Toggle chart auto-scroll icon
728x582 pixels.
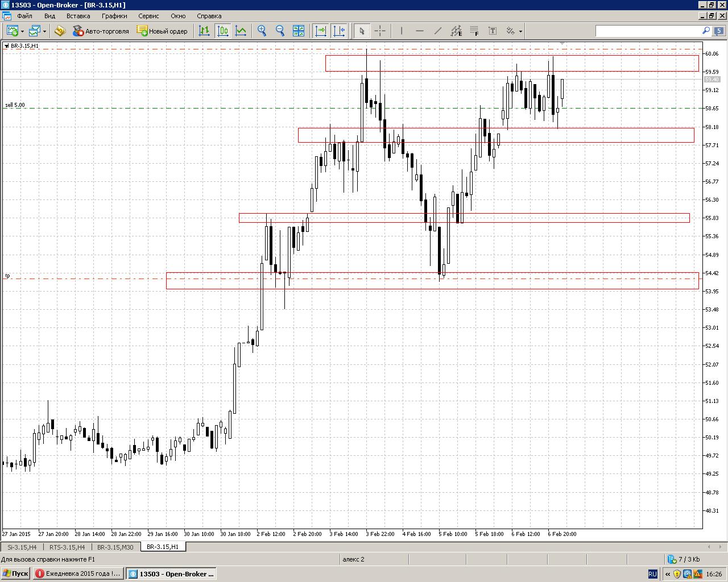pos(321,31)
